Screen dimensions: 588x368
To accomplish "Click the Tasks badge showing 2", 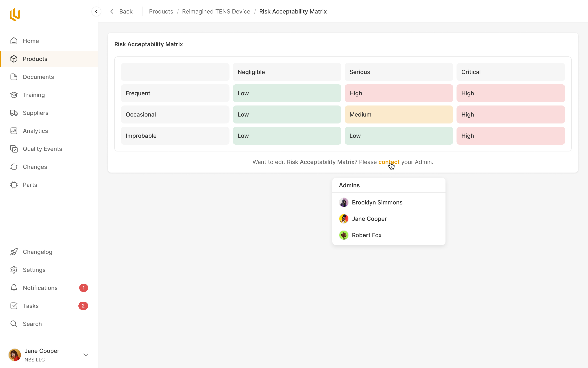I will point(83,306).
